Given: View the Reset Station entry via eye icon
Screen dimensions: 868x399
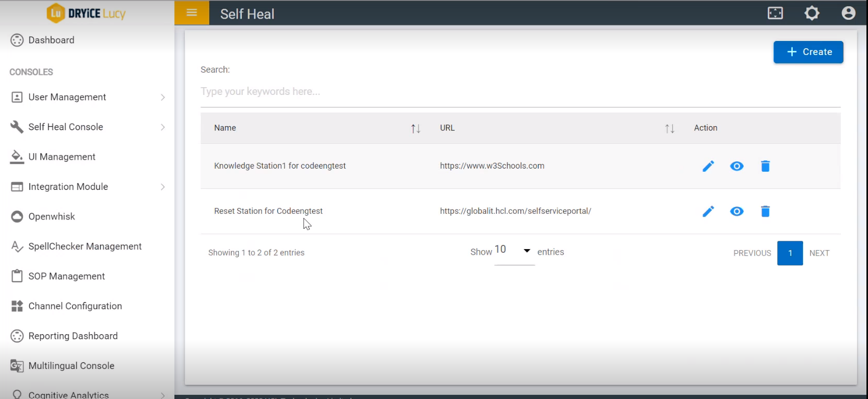Looking at the screenshot, I should coord(737,211).
